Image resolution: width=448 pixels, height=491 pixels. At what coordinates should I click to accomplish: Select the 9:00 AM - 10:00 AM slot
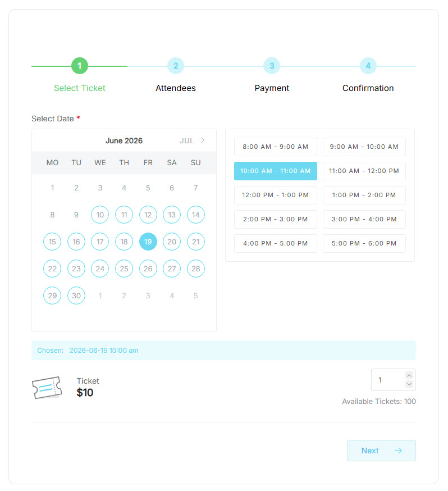364,147
